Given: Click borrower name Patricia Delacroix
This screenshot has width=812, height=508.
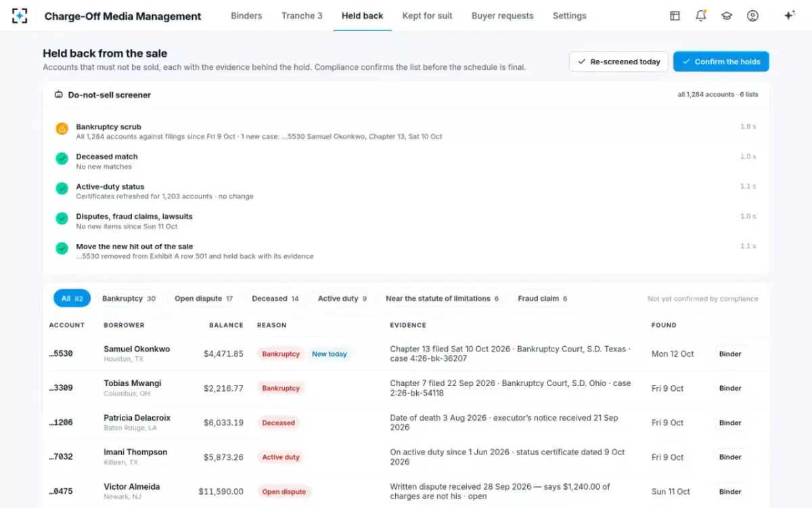Looking at the screenshot, I should (x=135, y=418).
